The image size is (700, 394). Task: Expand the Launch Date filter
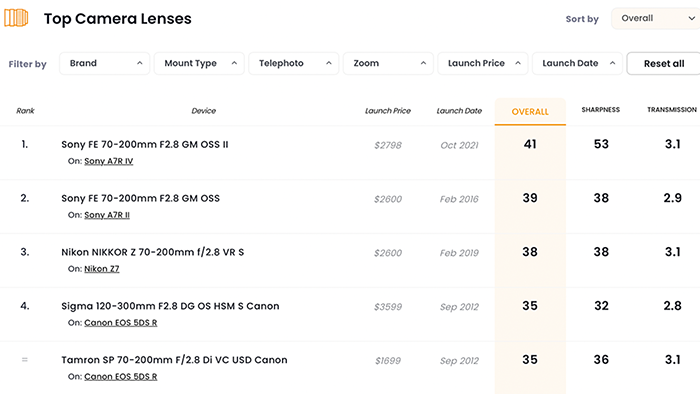pos(577,63)
